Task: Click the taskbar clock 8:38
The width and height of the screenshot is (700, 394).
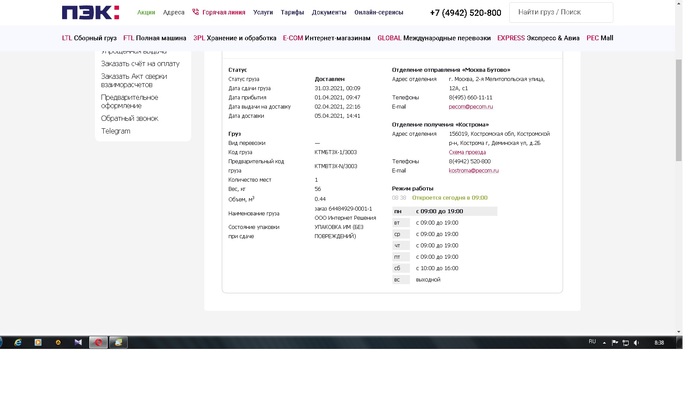Action: (659, 343)
